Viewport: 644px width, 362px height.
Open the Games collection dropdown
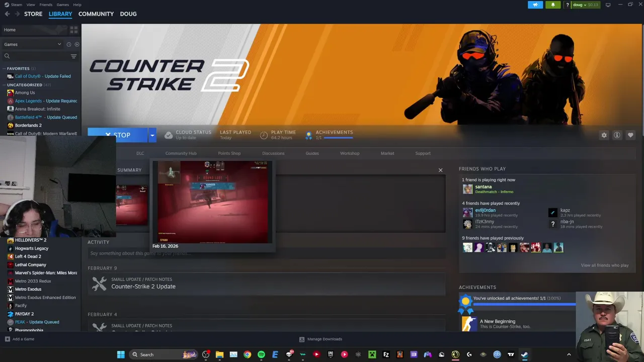[32, 44]
